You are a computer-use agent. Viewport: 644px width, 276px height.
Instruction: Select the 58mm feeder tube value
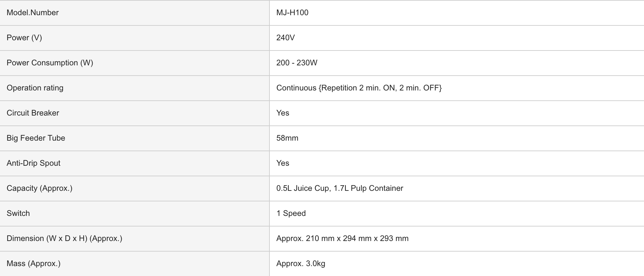click(287, 138)
